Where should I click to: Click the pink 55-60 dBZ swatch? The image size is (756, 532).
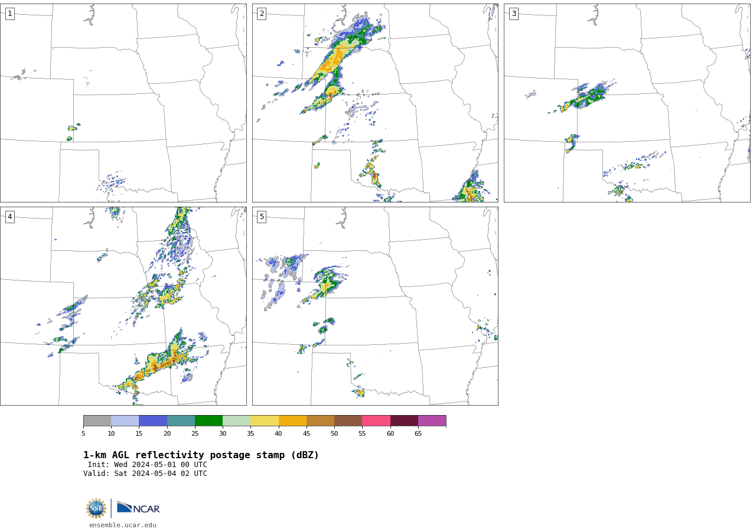[376, 420]
